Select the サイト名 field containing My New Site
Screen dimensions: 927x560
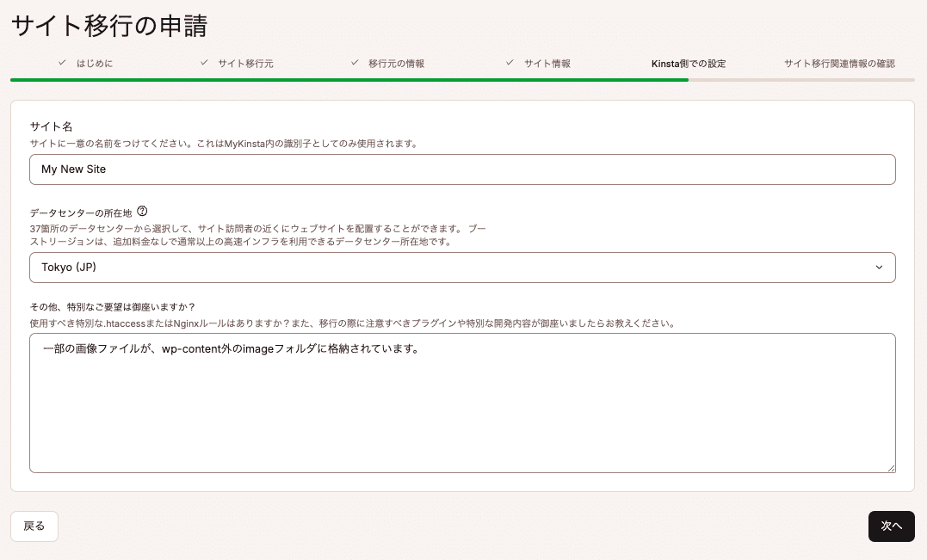[462, 169]
